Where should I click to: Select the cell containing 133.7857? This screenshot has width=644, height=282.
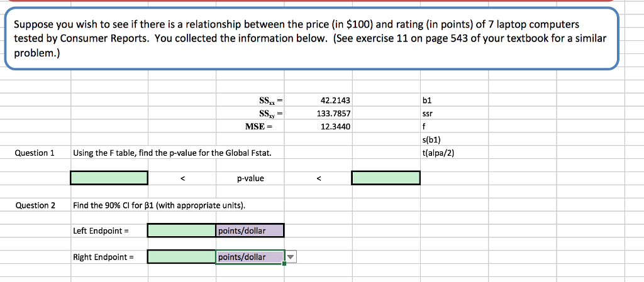pyautogui.click(x=335, y=114)
